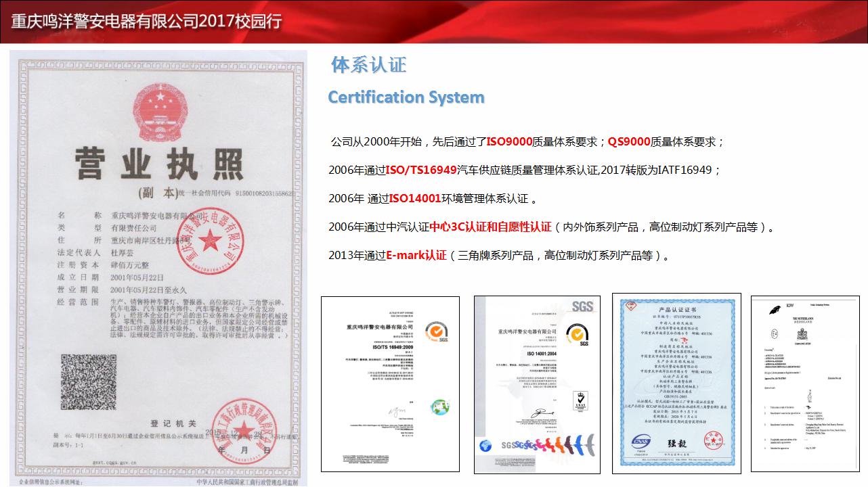The image size is (868, 487).
Task: Open the ISO/TS 16949:2009 certificate image
Action: 390,384
